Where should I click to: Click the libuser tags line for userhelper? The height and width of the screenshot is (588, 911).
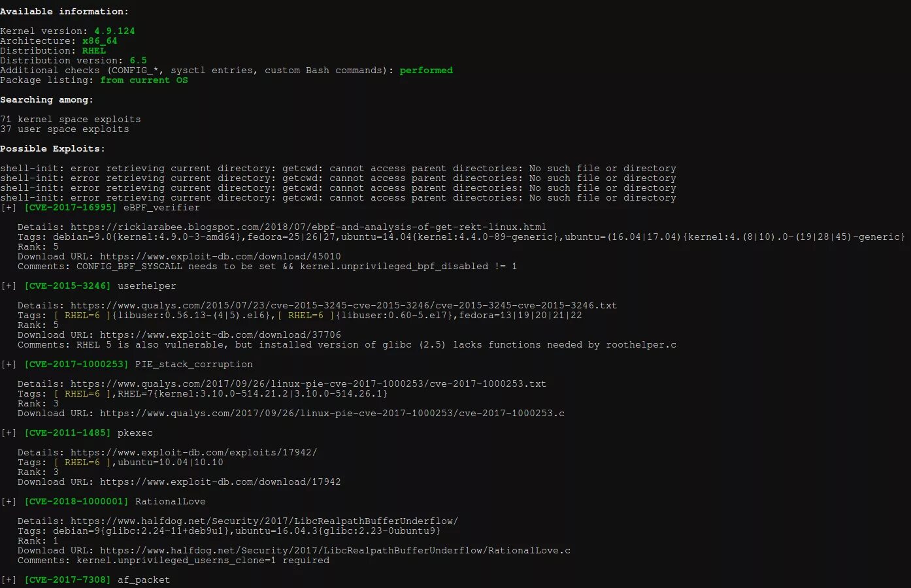[300, 315]
